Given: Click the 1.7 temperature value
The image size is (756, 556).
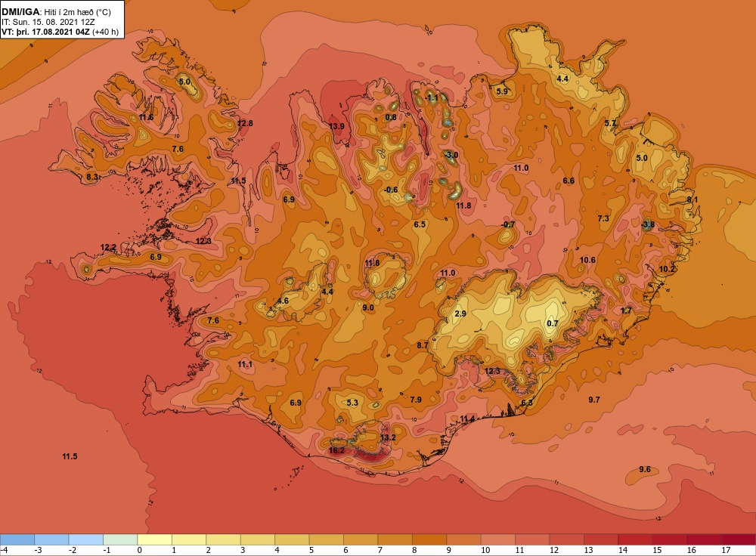Looking at the screenshot, I should 626,310.
